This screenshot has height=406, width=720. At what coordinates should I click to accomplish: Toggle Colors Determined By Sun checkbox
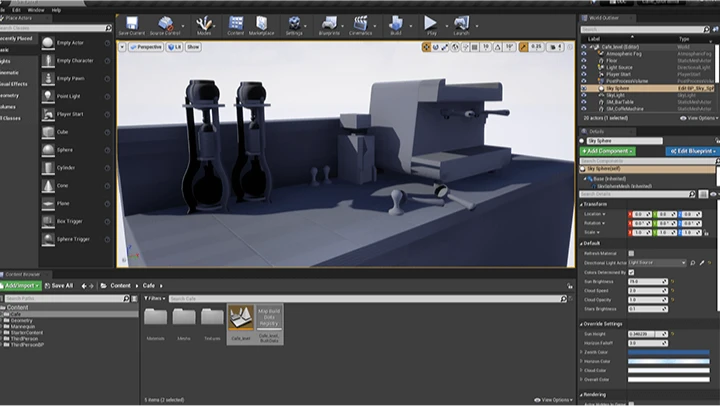coord(631,272)
